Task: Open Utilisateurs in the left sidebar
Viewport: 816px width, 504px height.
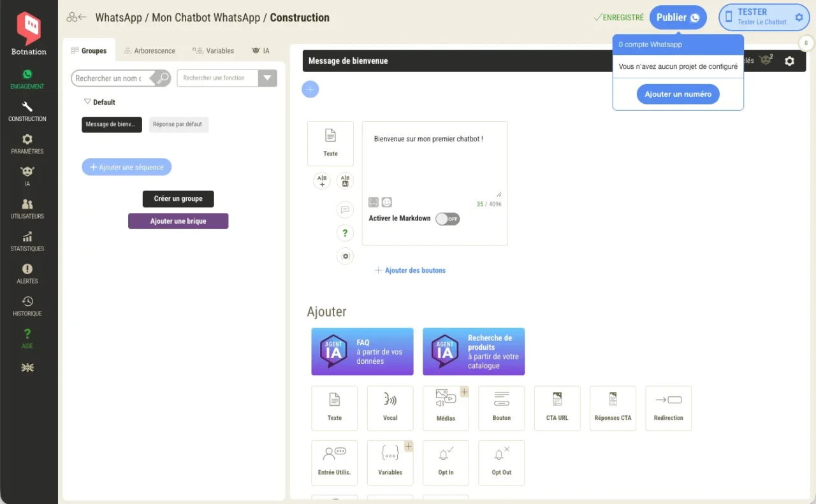Action: [27, 209]
